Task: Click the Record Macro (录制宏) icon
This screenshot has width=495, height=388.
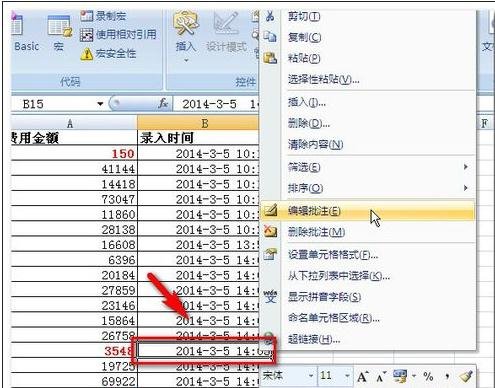Action: pyautogui.click(x=87, y=15)
